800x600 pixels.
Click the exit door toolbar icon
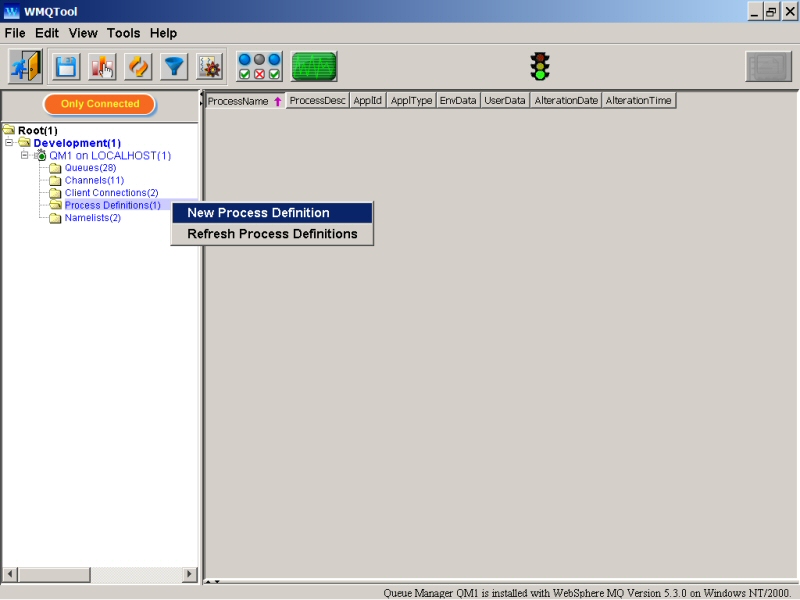pos(26,66)
